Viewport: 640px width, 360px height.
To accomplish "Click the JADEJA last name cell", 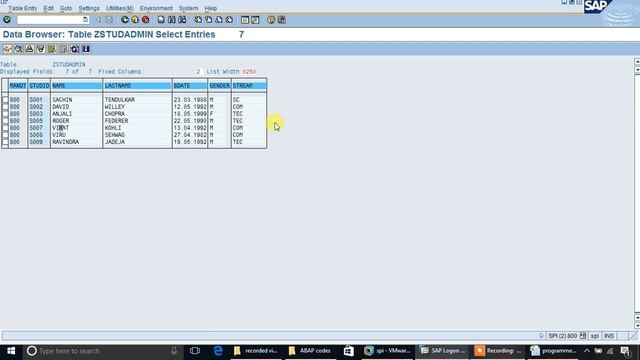I will (x=115, y=142).
